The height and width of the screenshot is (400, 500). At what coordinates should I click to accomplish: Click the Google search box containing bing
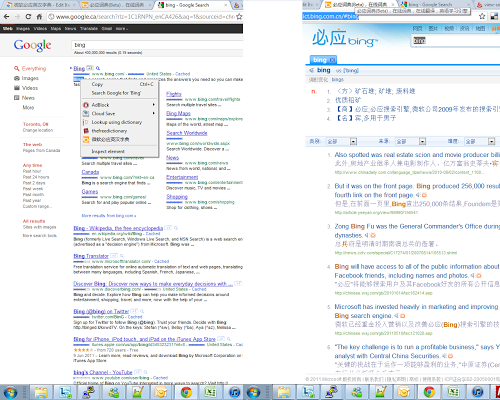point(157,45)
